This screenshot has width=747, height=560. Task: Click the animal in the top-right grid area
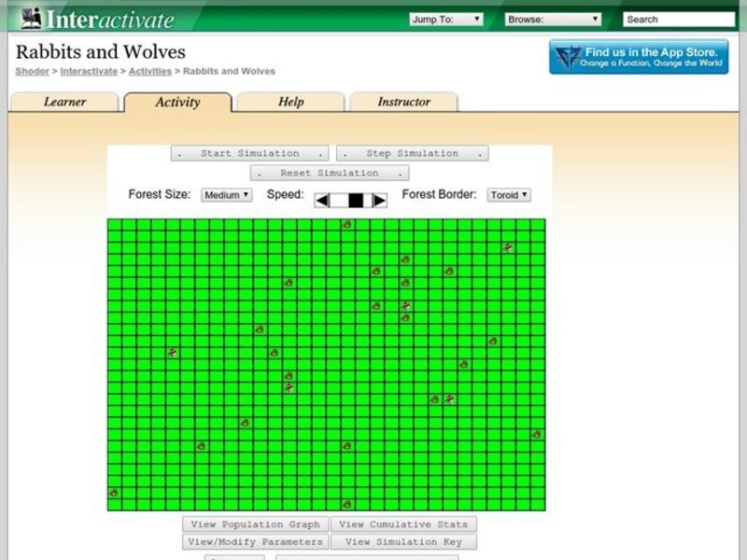point(508,247)
